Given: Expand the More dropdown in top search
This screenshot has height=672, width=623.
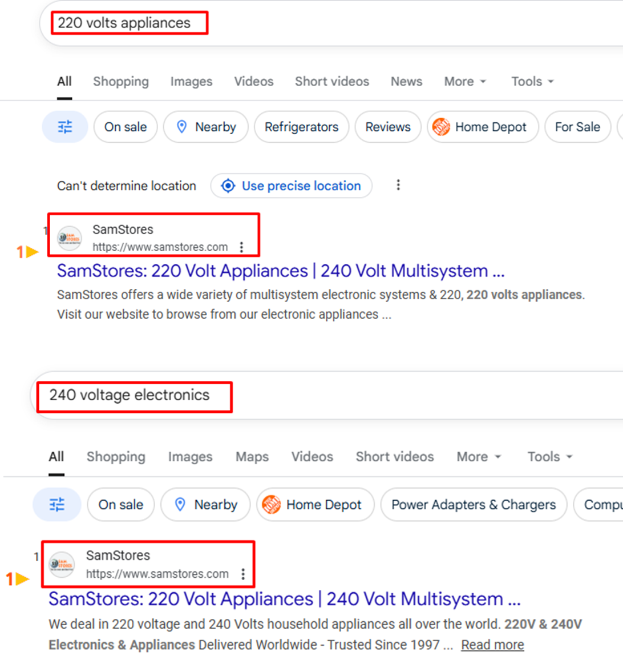Looking at the screenshot, I should click(465, 82).
